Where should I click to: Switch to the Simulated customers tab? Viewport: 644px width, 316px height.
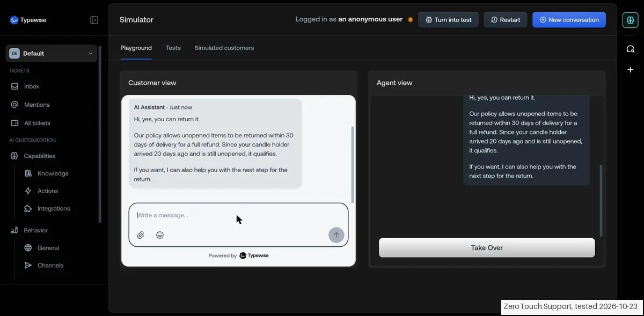pos(224,48)
